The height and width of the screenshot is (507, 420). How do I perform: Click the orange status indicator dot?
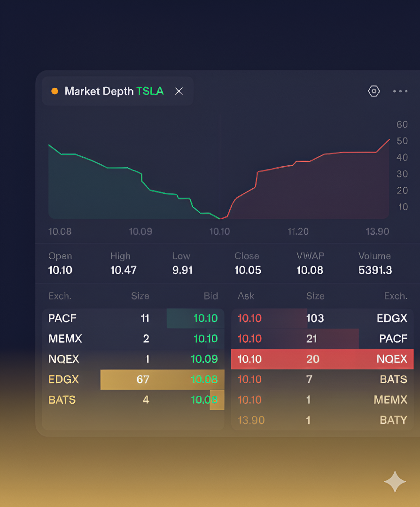(55, 91)
